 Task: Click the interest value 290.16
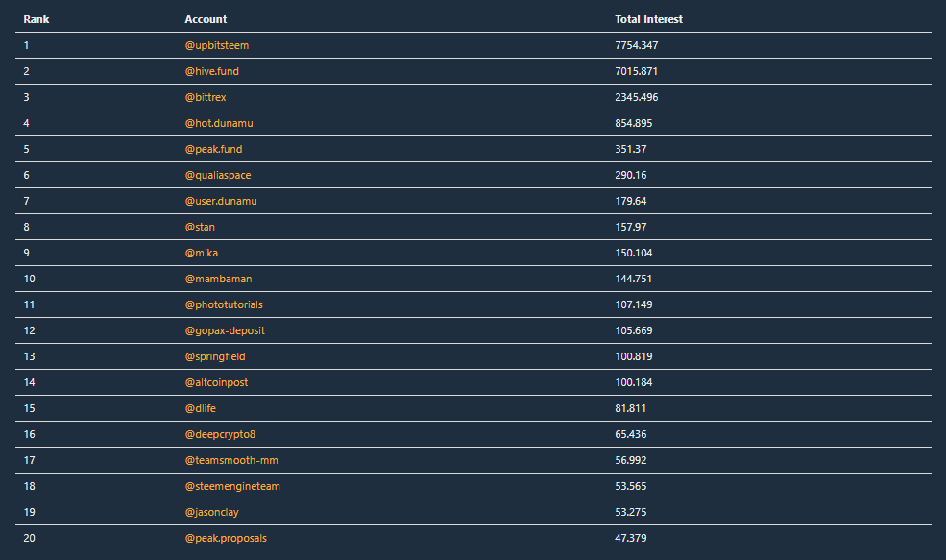[x=630, y=175]
